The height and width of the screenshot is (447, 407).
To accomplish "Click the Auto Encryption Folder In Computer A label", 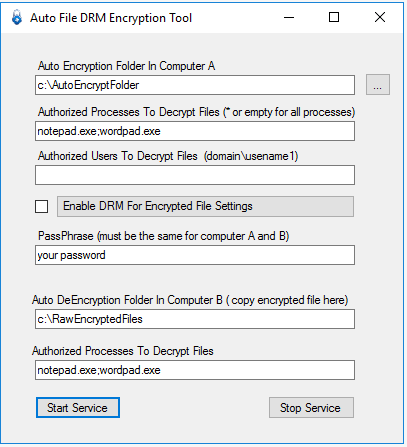I will pyautogui.click(x=126, y=66).
